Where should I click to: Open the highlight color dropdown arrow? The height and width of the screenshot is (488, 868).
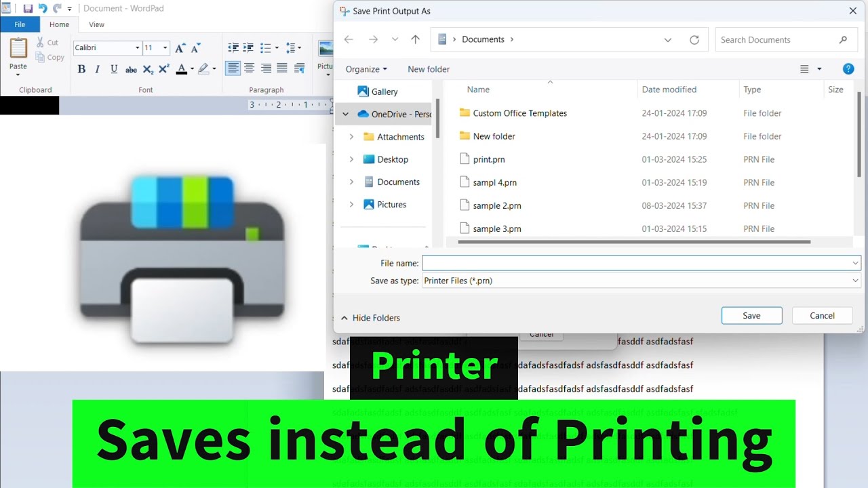click(x=214, y=69)
